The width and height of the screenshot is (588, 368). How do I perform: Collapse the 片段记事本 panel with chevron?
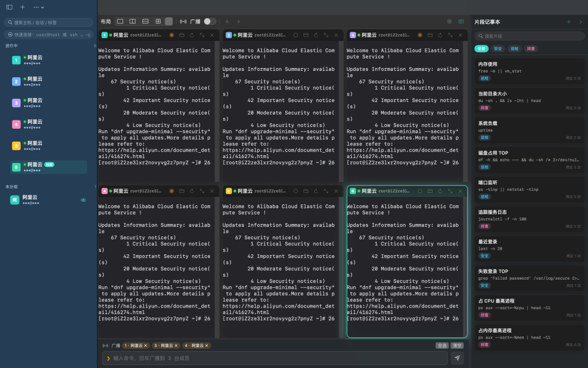point(580,22)
